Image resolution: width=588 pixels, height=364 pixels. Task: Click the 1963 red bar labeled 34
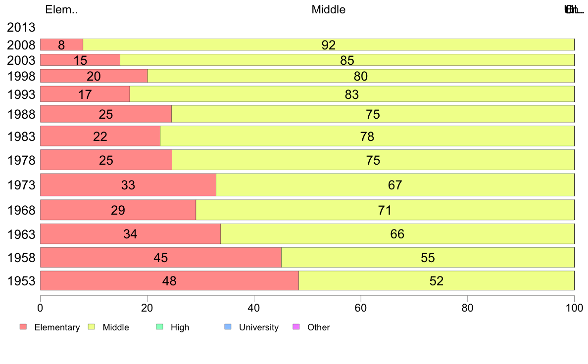click(131, 234)
